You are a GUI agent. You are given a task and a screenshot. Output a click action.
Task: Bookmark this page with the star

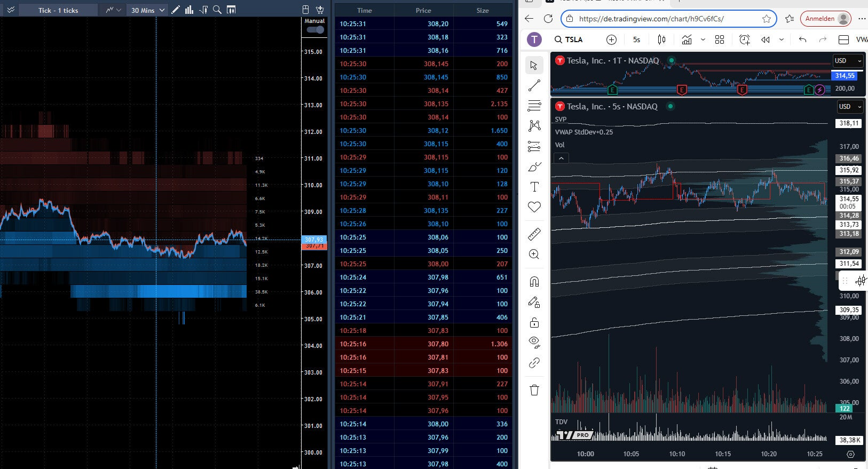click(767, 19)
